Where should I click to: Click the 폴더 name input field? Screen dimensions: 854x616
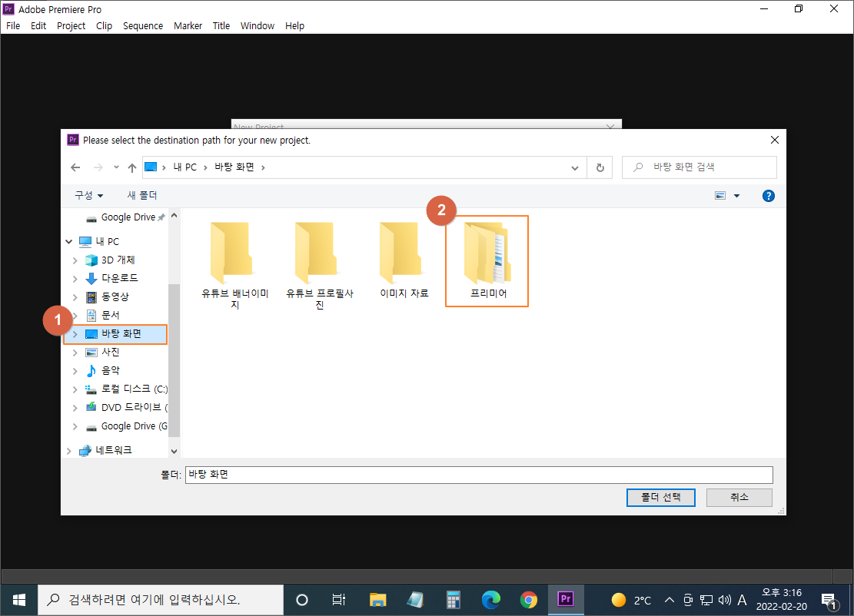[x=479, y=475]
